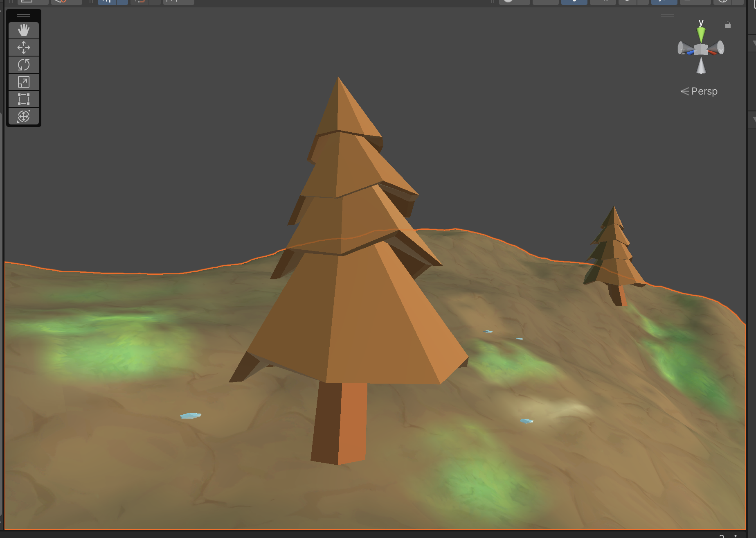Activate the Move tool
This screenshot has height=538, width=756.
(24, 47)
